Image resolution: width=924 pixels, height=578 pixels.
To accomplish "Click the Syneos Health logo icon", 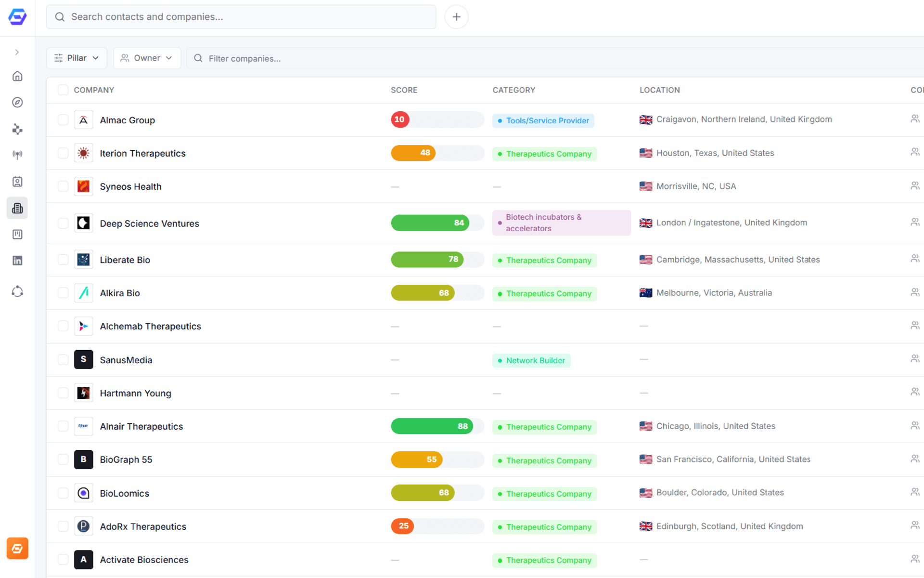I will coord(84,186).
